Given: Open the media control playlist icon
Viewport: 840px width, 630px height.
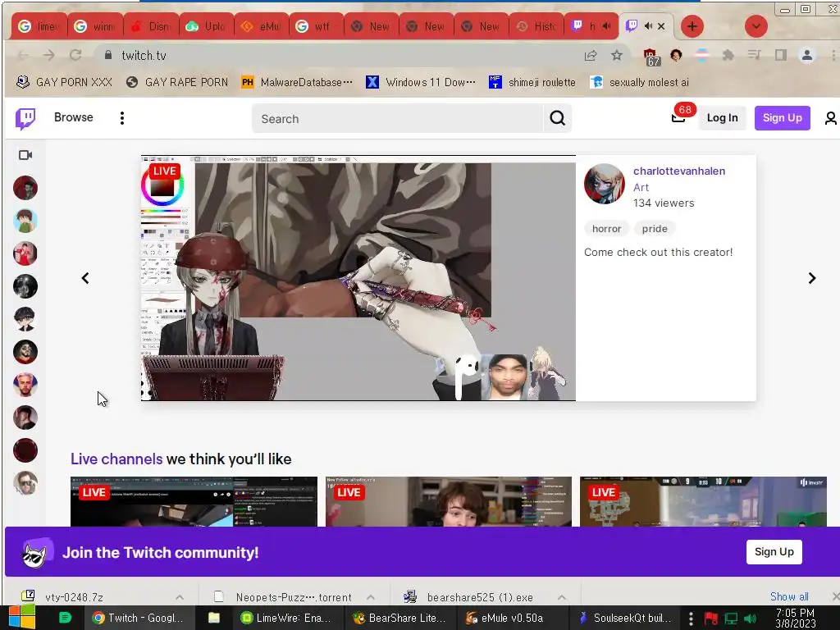Looking at the screenshot, I should pos(755,55).
